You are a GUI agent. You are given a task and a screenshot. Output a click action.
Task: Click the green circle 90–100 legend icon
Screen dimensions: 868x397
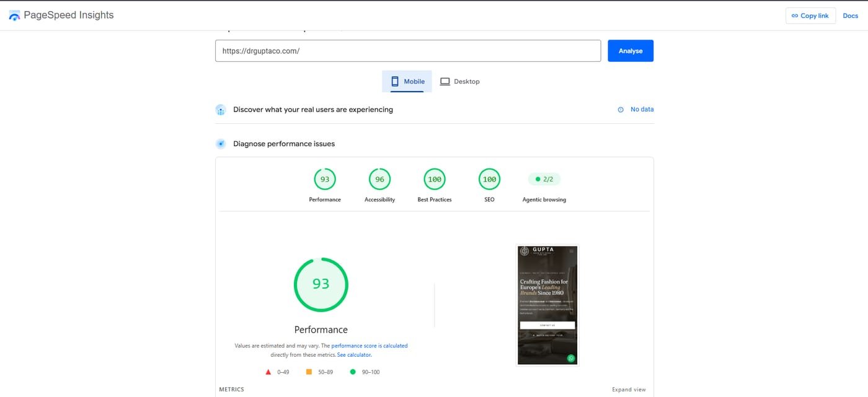(x=353, y=372)
